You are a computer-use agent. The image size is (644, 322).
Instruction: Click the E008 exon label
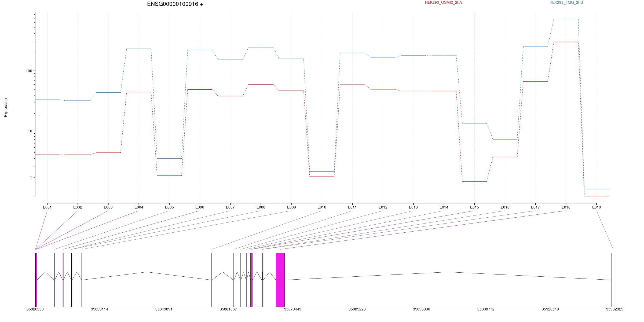261,207
